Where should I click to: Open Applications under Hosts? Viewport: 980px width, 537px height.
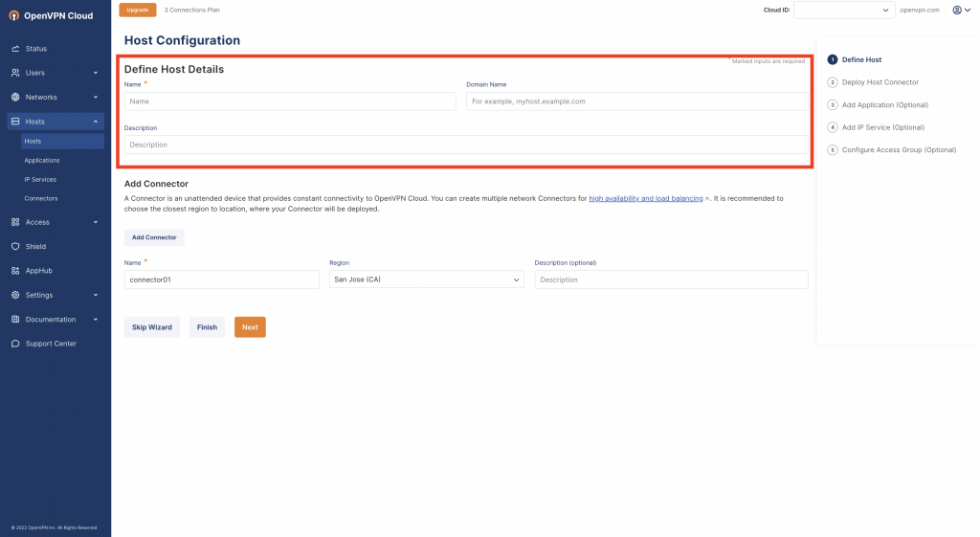tap(42, 161)
